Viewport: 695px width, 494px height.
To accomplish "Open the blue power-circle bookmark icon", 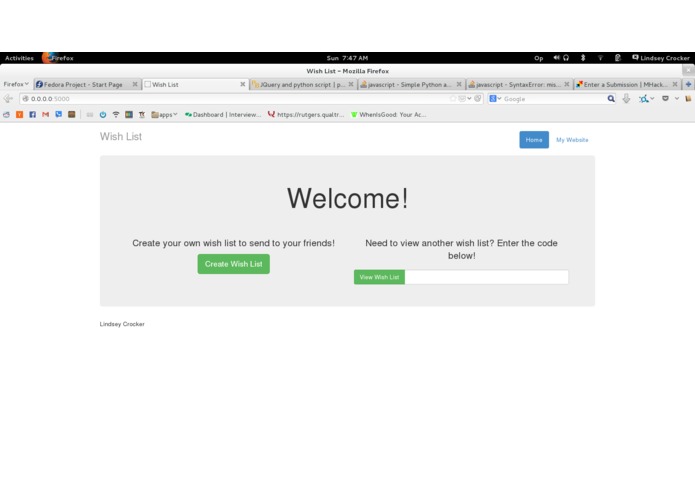I will point(103,115).
